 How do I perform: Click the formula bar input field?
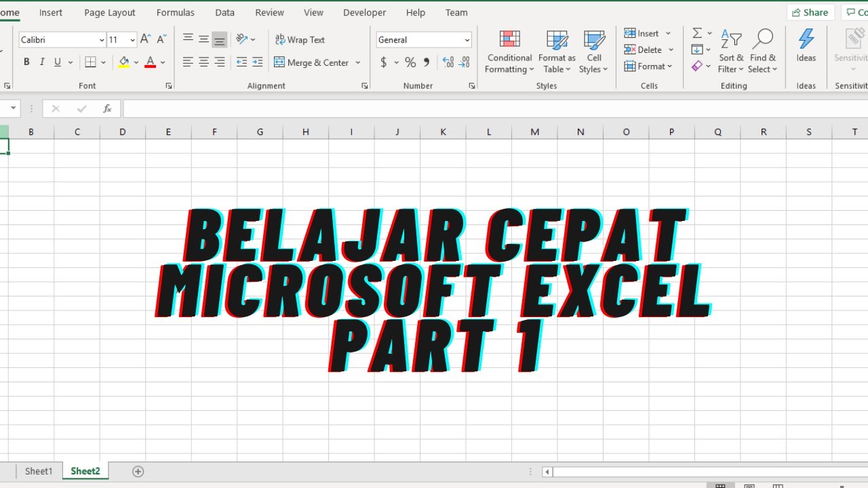click(495, 108)
